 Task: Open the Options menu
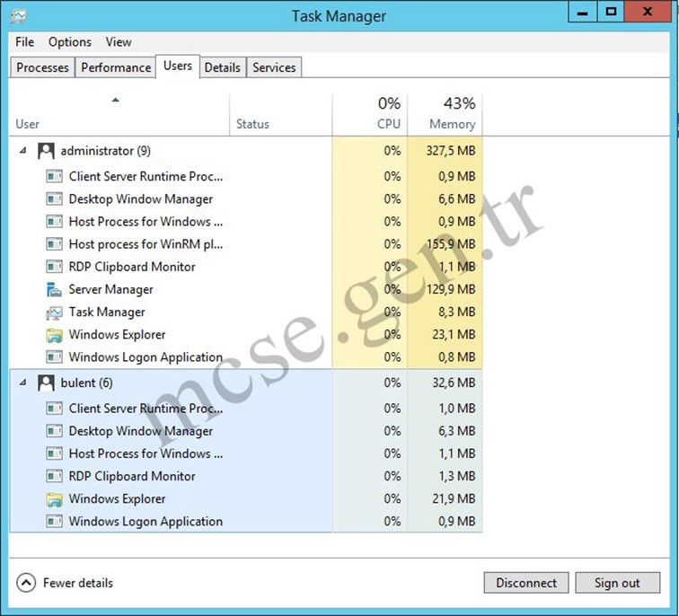pos(70,42)
